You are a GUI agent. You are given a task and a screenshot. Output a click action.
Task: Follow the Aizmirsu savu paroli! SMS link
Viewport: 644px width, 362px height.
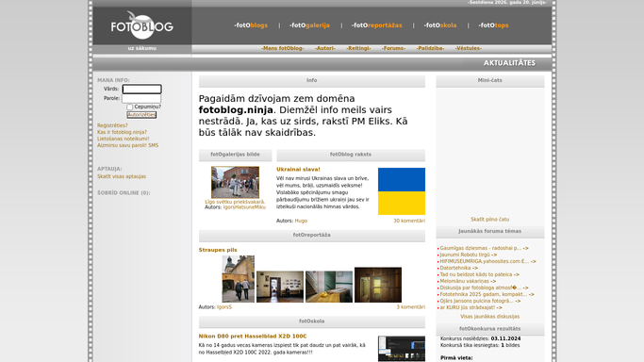click(x=127, y=145)
